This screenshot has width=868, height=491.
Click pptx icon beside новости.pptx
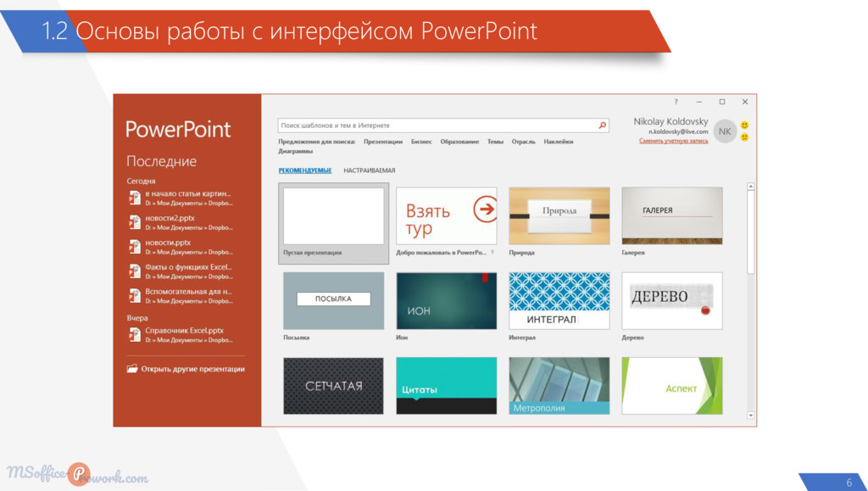coord(135,246)
